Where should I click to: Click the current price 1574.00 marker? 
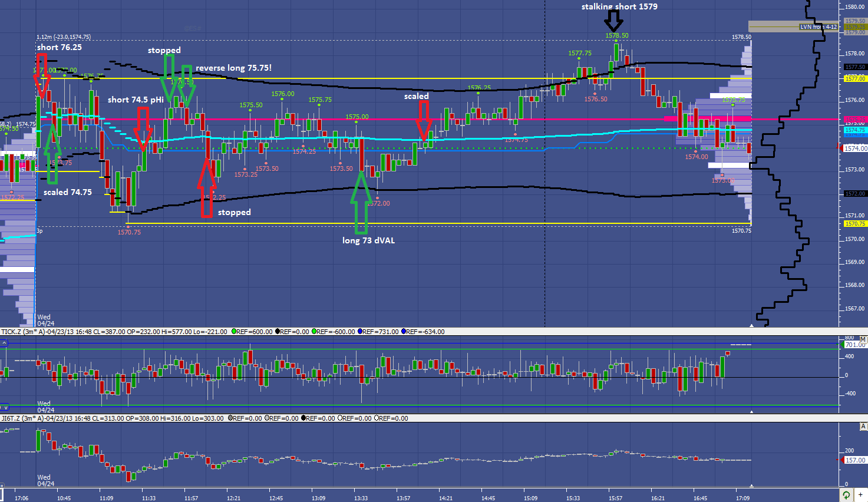pyautogui.click(x=855, y=148)
